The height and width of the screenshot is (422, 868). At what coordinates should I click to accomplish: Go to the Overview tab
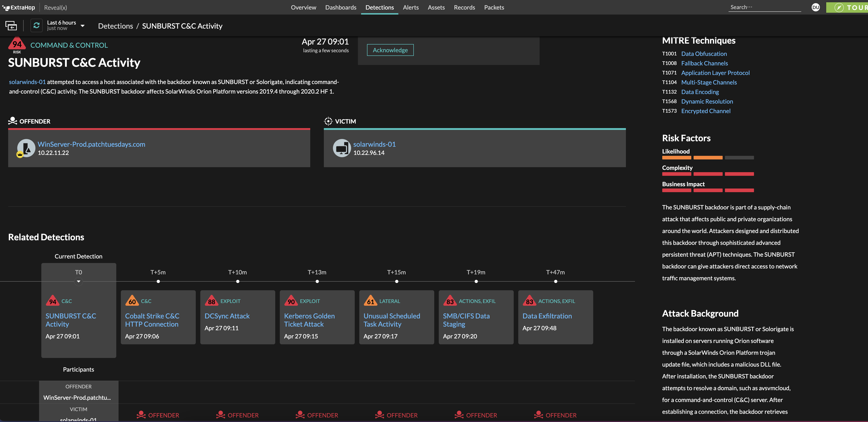pyautogui.click(x=303, y=7)
